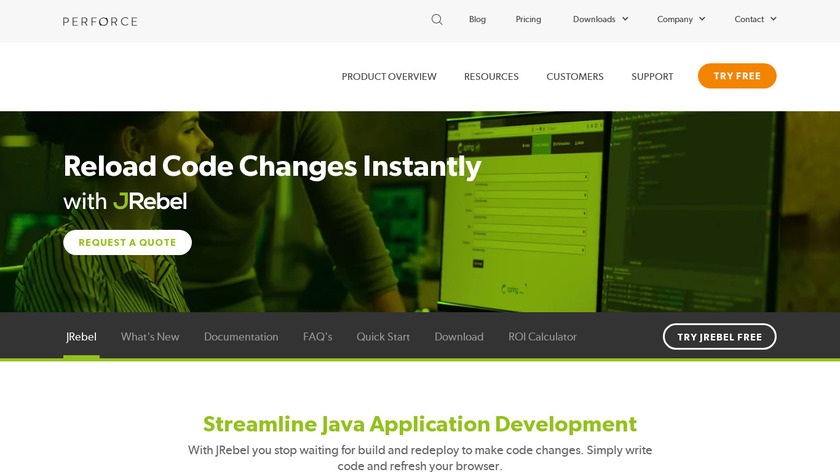Switch to the What's New tab
The width and height of the screenshot is (840, 472).
click(x=150, y=337)
